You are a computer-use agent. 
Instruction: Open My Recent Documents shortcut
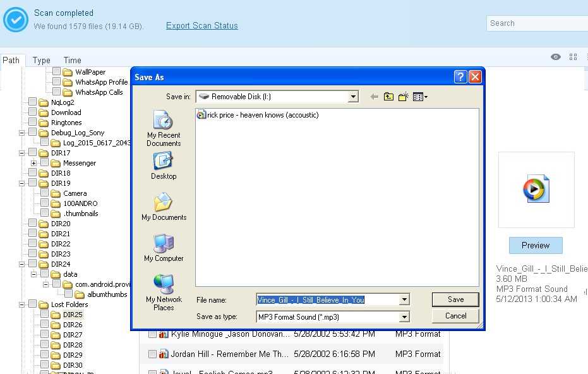tap(164, 128)
